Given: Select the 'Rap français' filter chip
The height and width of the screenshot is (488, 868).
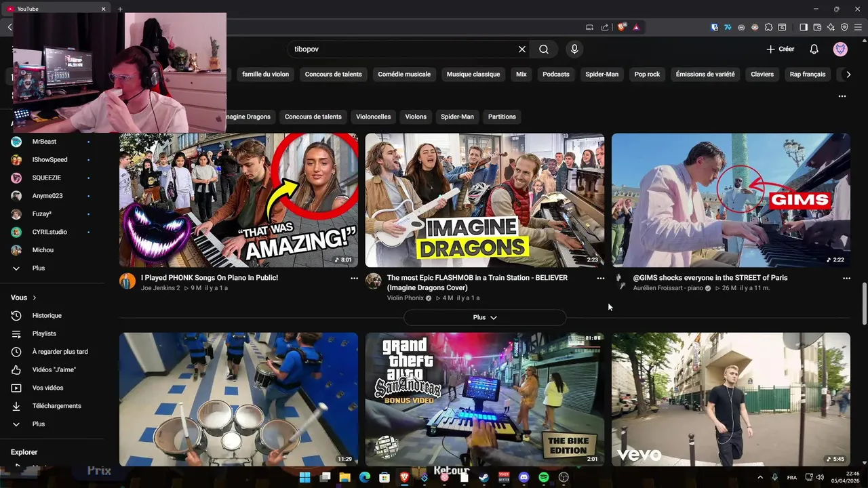Looking at the screenshot, I should tap(808, 75).
